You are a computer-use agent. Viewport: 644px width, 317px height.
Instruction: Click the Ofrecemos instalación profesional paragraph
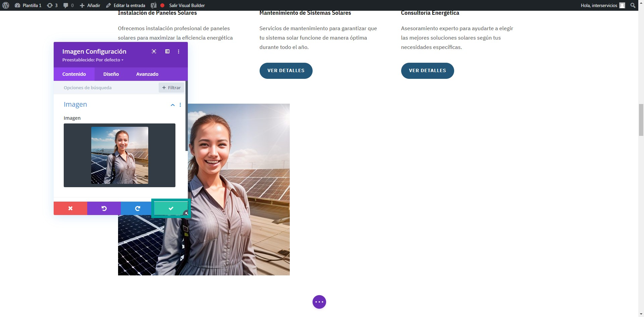175,33
